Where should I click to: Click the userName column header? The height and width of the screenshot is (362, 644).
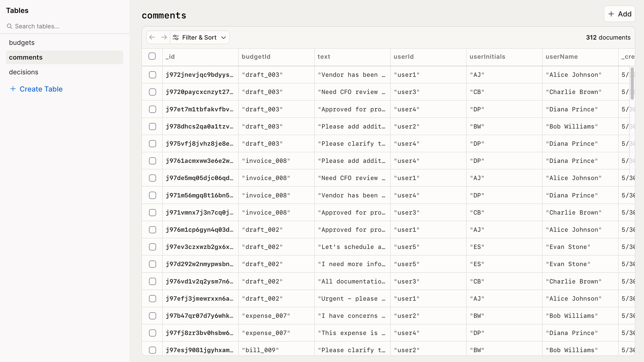561,57
